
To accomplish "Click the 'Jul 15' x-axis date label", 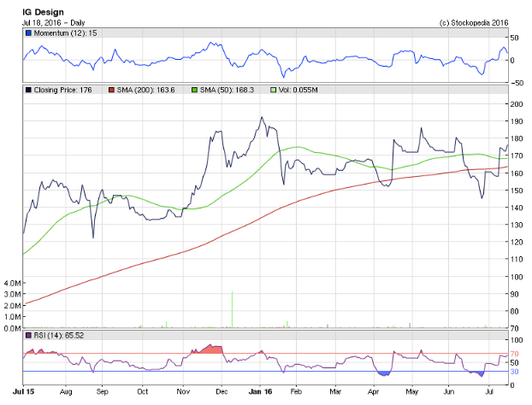I will (x=23, y=392).
